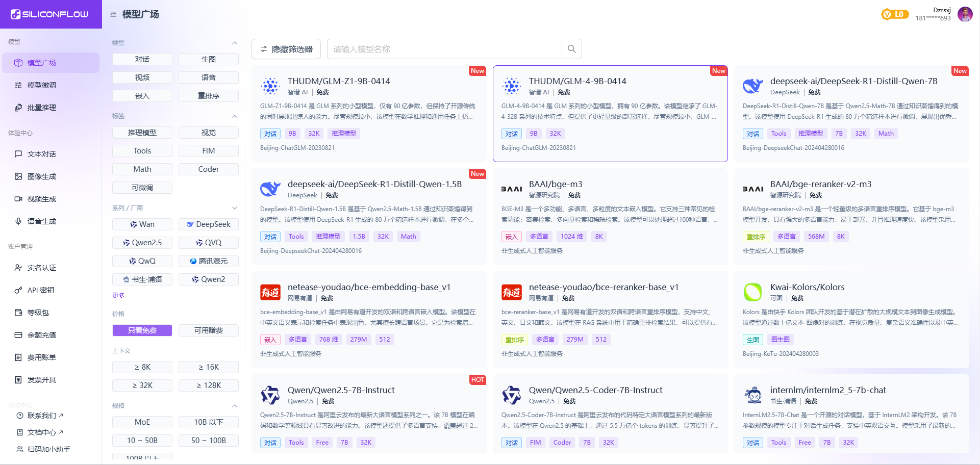The height and width of the screenshot is (465, 980).
Task: Expand the 系列 / 厂商 filter section
Action: coord(234,208)
